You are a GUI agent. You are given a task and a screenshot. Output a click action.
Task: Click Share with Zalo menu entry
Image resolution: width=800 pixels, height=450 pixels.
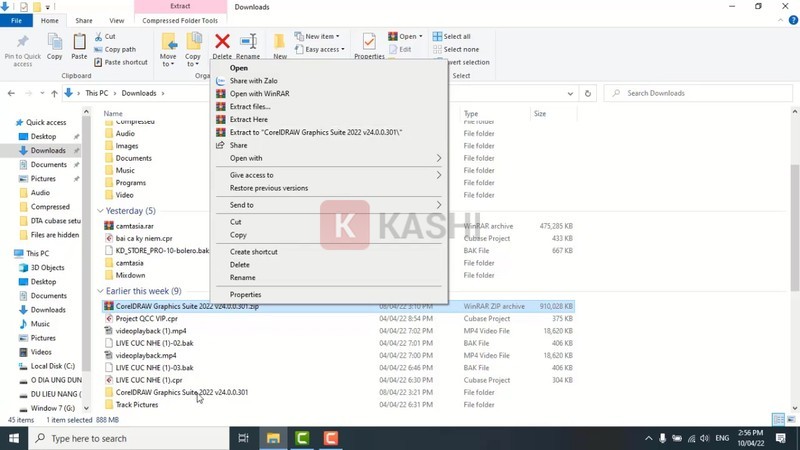click(329, 81)
